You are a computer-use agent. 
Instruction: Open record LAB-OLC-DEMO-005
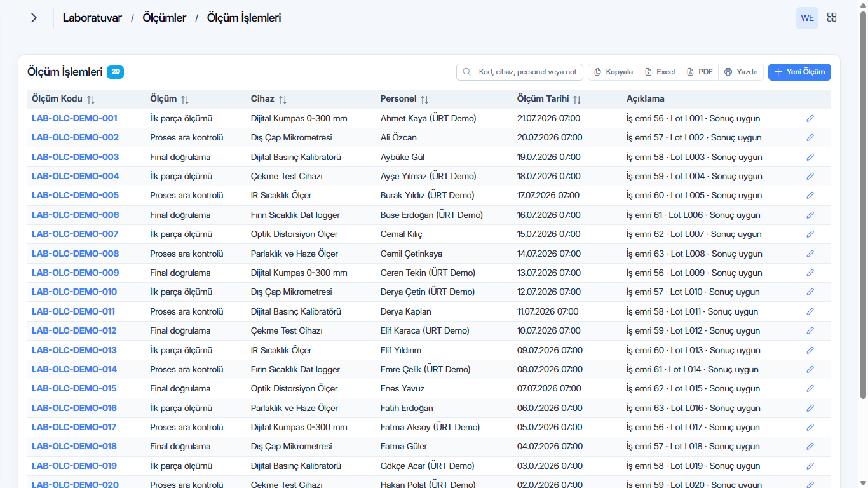[x=75, y=195]
